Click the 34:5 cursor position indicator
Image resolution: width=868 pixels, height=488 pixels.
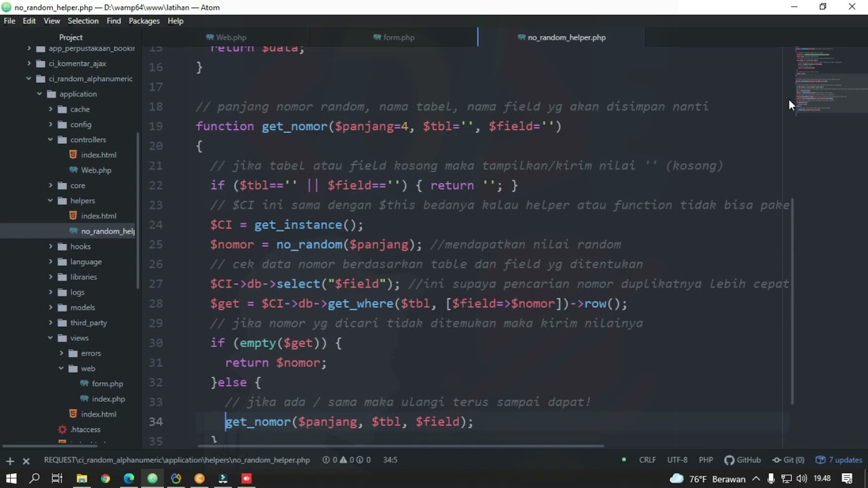pos(390,460)
